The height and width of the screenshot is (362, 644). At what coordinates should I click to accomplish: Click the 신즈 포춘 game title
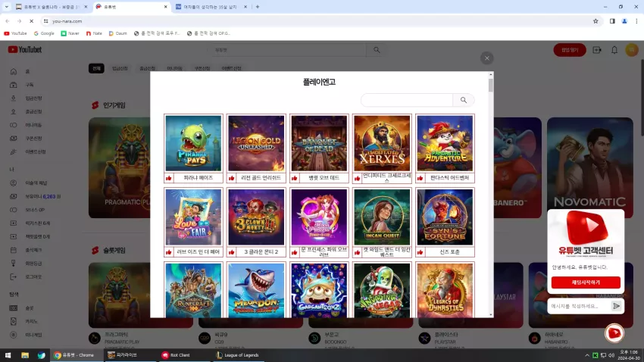pyautogui.click(x=449, y=252)
